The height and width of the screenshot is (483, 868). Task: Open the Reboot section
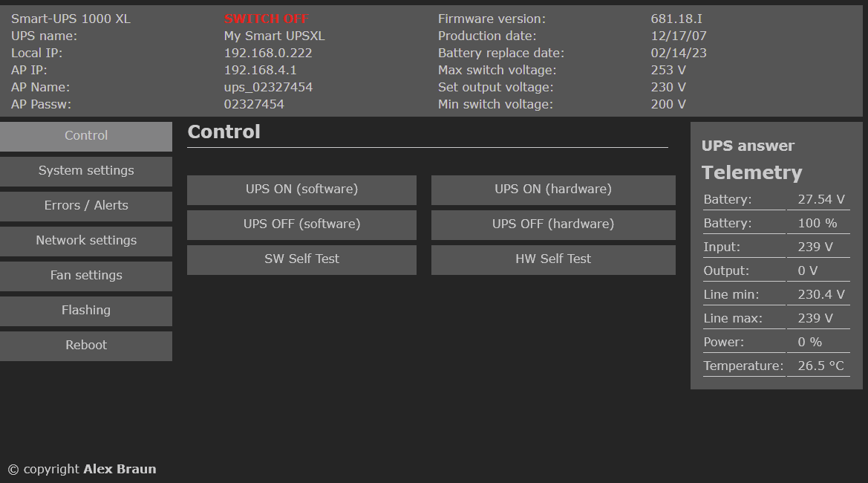click(x=86, y=346)
